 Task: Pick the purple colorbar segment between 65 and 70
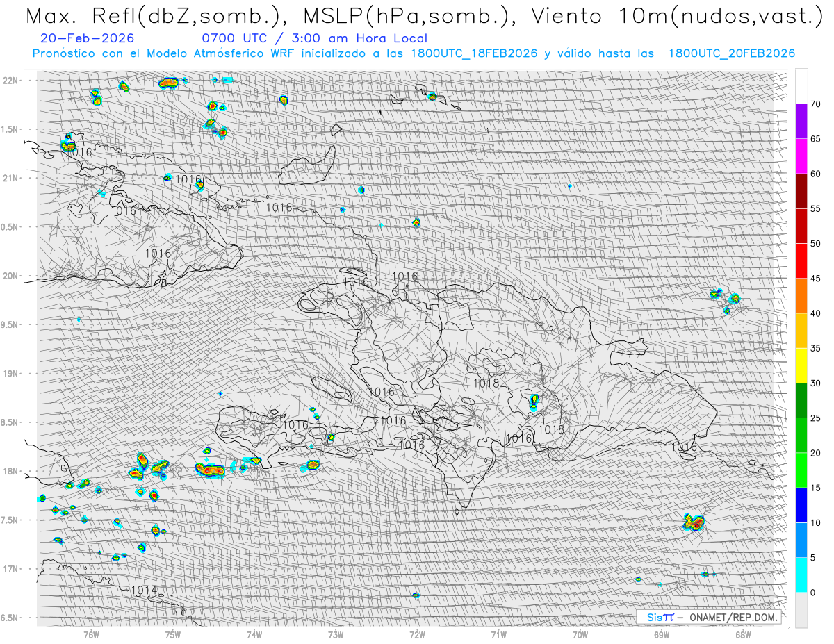point(801,122)
